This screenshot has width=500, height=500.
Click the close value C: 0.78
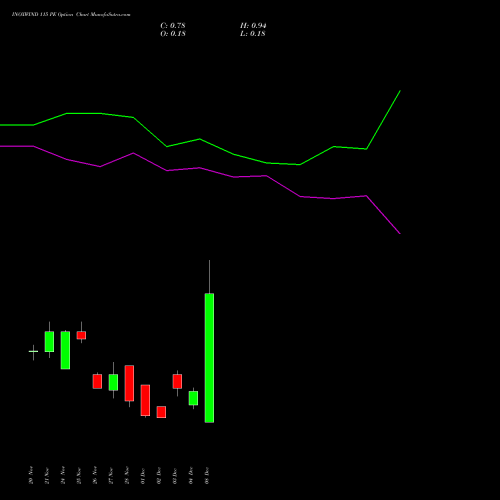tap(173, 26)
